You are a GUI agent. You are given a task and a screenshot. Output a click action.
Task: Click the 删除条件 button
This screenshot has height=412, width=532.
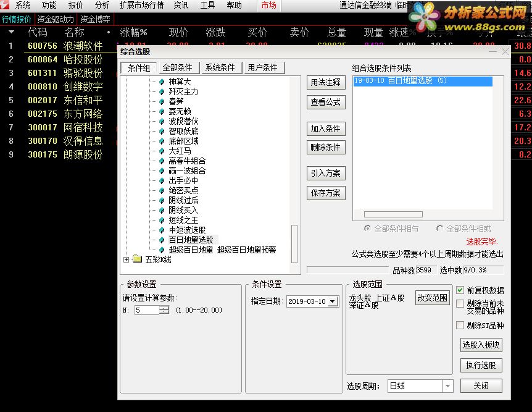pyautogui.click(x=326, y=147)
